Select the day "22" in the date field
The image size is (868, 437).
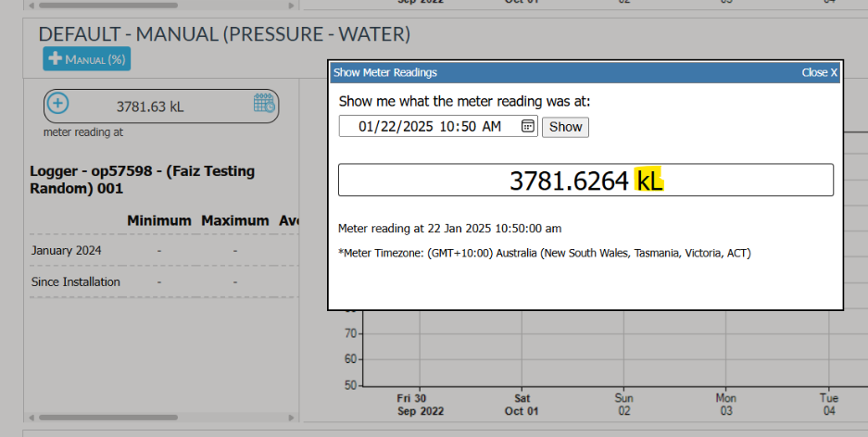388,126
